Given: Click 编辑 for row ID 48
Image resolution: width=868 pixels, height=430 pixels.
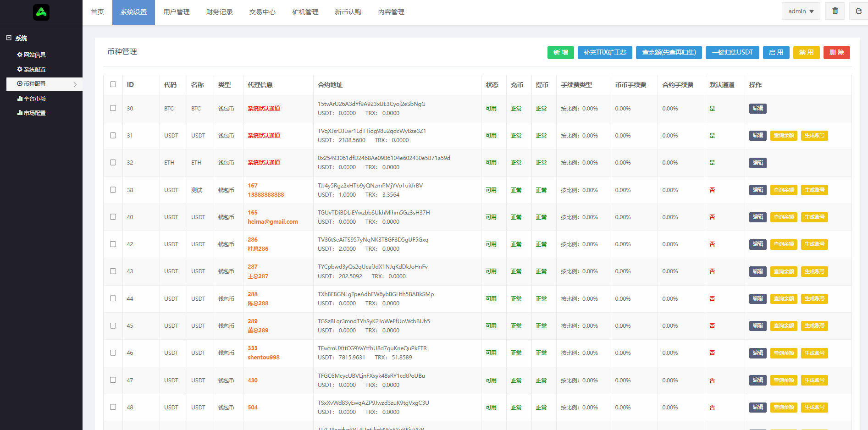Looking at the screenshot, I should click(758, 407).
